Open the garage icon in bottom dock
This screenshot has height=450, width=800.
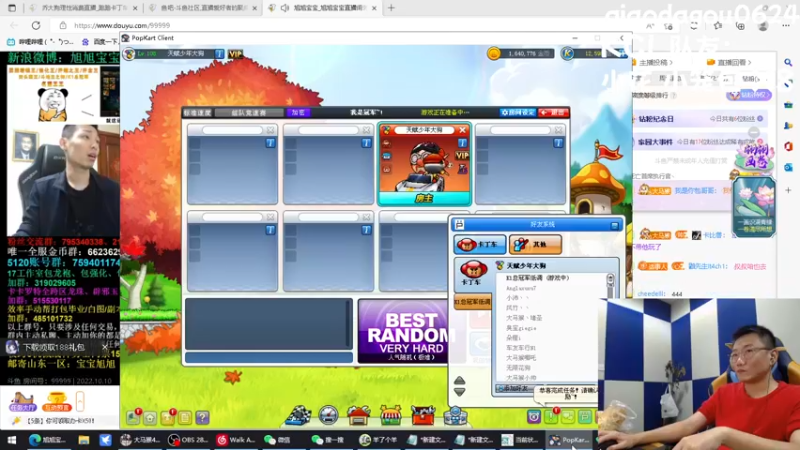[359, 415]
